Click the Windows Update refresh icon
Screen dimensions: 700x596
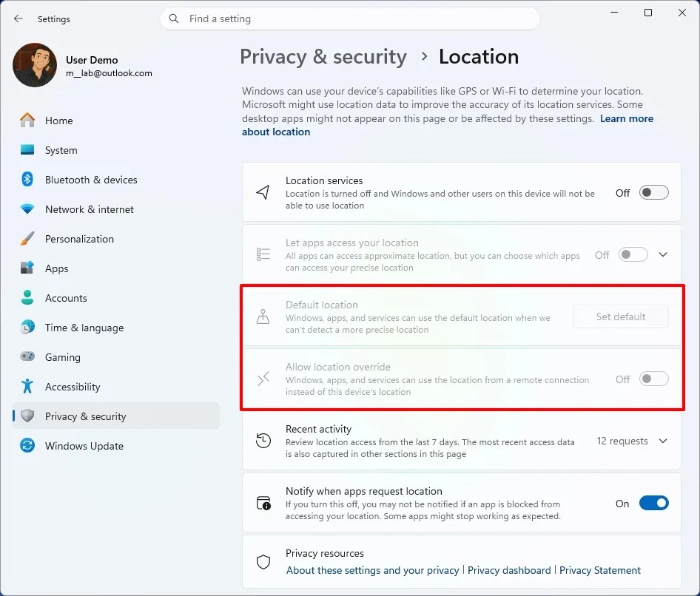27,445
